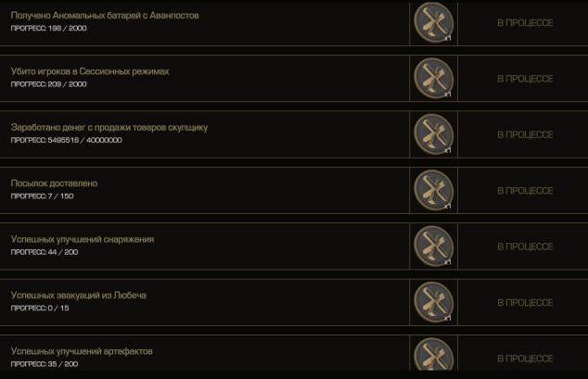Click reward icon for Посылок доставлено
Image resolution: width=588 pixels, height=379 pixels.
433,190
